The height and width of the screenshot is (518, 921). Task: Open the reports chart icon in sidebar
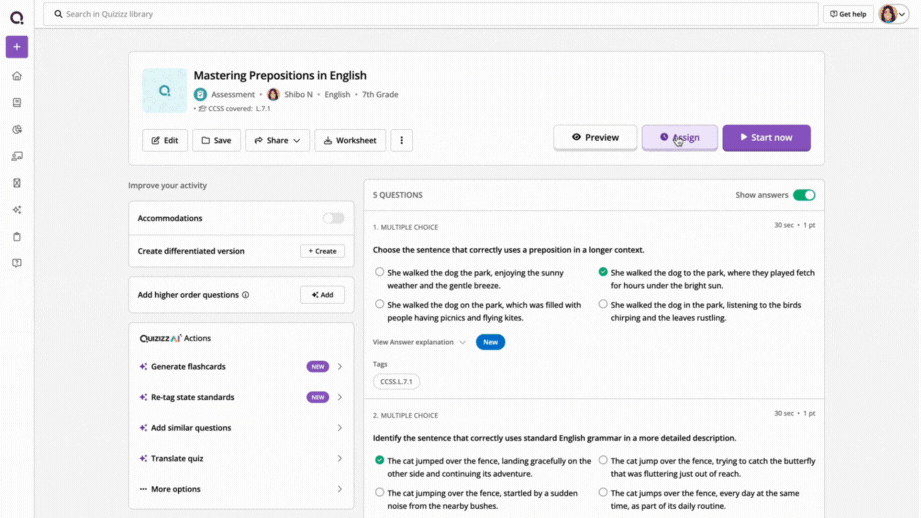pos(17,129)
